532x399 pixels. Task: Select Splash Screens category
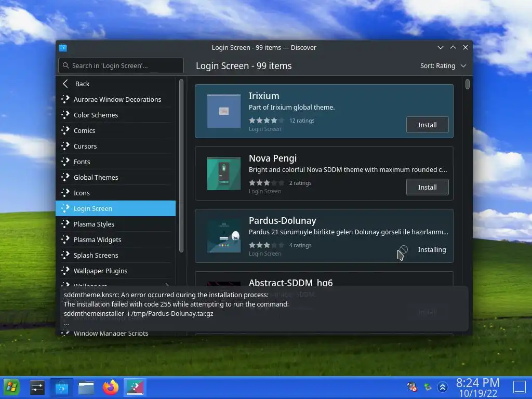coord(116,256)
